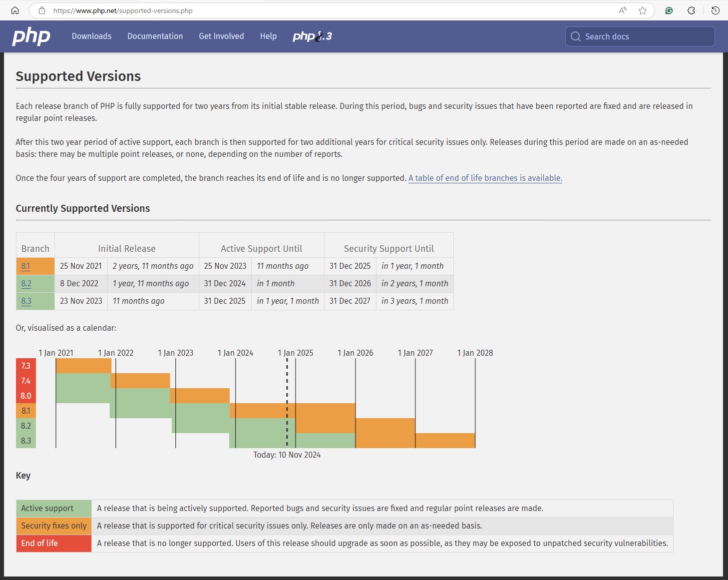Add page to favorites star icon
The image size is (728, 580).
coord(643,10)
